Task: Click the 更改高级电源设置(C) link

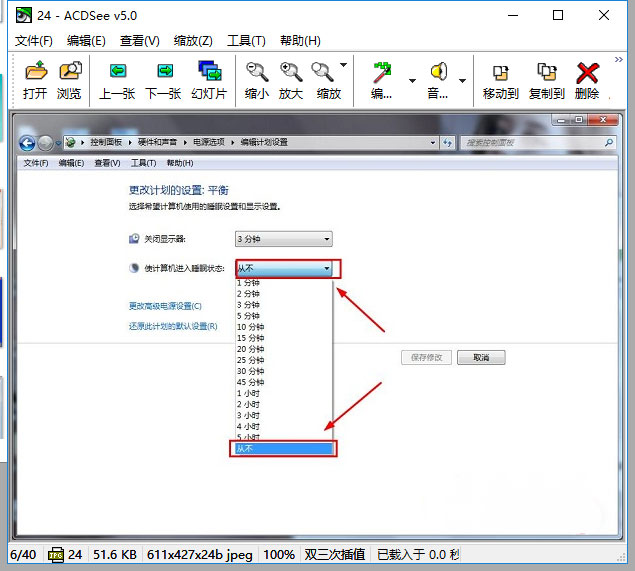Action: click(165, 306)
